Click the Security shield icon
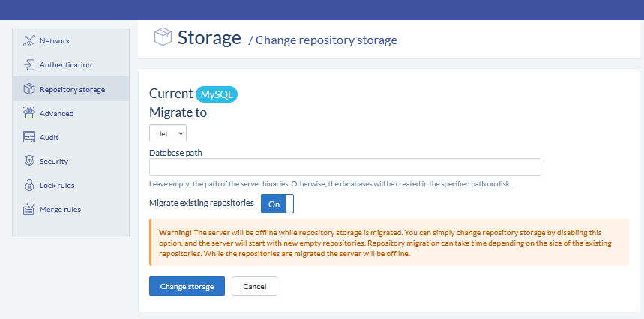Viewport: 644px width, 319px height. click(29, 161)
